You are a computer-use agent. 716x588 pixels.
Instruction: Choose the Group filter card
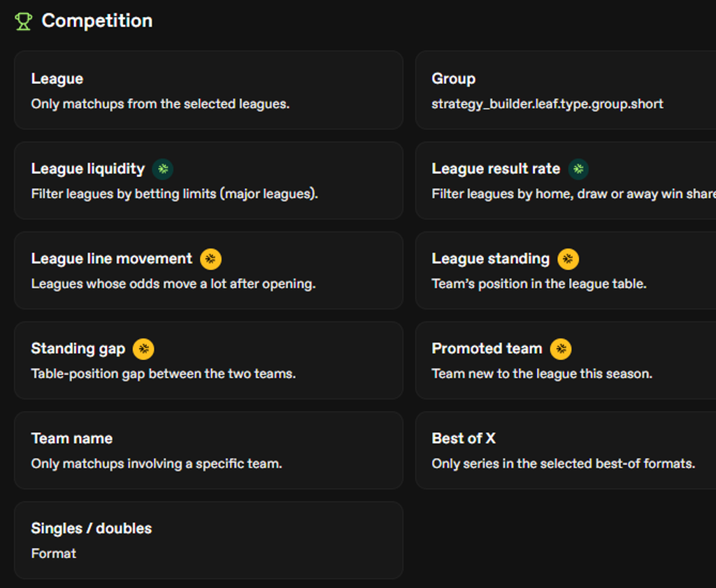(566, 90)
